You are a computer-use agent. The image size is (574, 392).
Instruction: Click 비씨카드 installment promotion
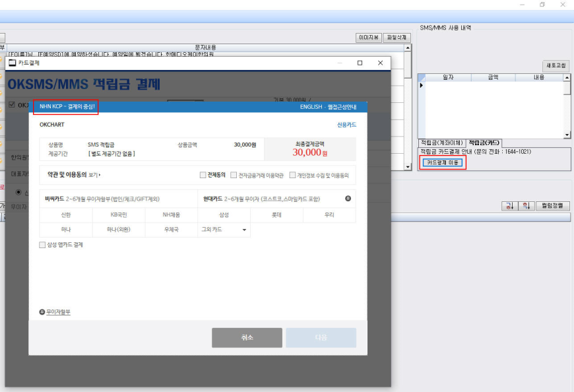pos(102,199)
